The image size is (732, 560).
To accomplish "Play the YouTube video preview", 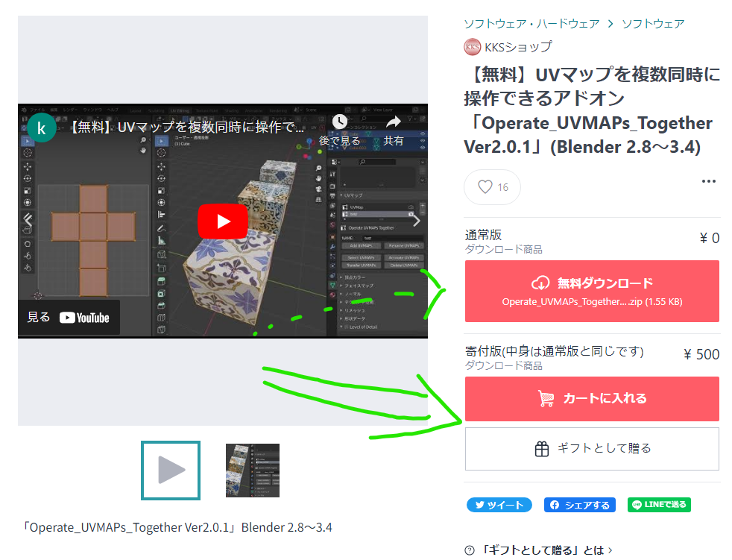I will coord(223,221).
